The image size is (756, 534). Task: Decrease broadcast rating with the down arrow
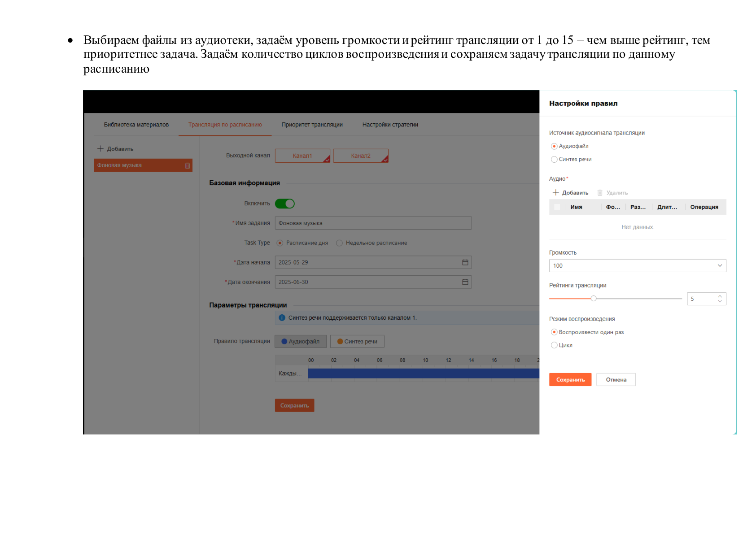pos(720,301)
